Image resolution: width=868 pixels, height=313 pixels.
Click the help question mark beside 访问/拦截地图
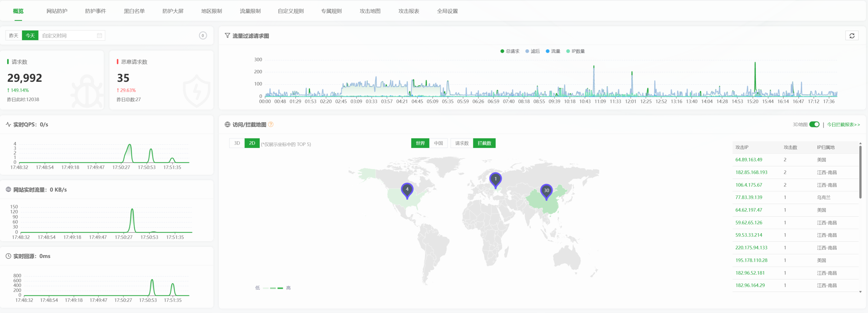click(271, 125)
